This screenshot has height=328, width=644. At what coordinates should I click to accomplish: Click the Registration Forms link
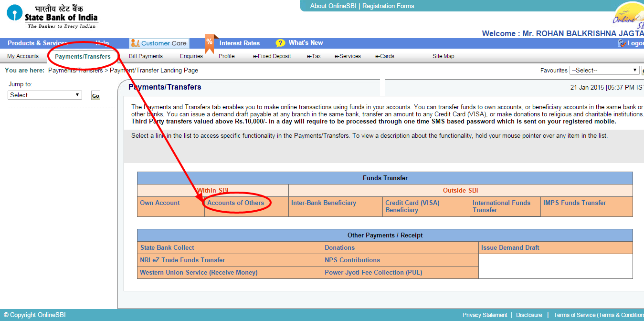point(388,6)
